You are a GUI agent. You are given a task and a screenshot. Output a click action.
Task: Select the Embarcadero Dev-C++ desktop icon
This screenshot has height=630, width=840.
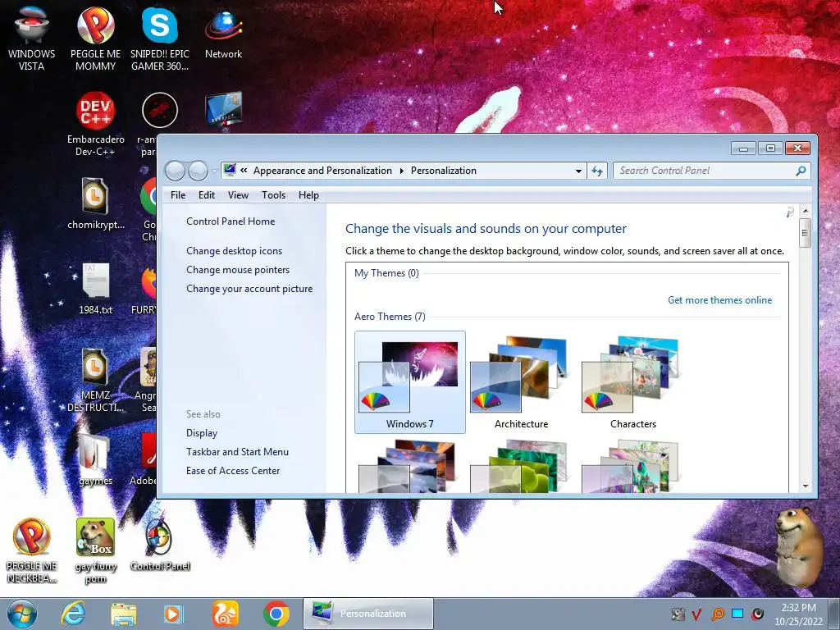click(x=95, y=125)
